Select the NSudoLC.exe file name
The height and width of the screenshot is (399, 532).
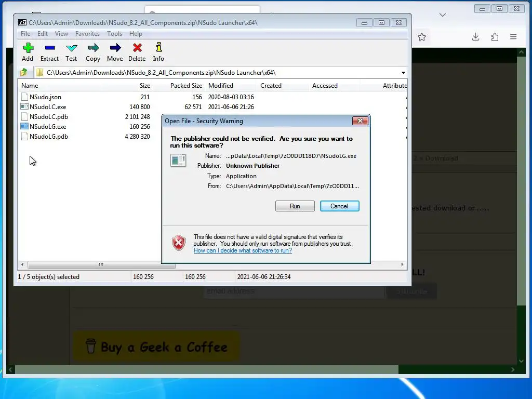point(47,107)
